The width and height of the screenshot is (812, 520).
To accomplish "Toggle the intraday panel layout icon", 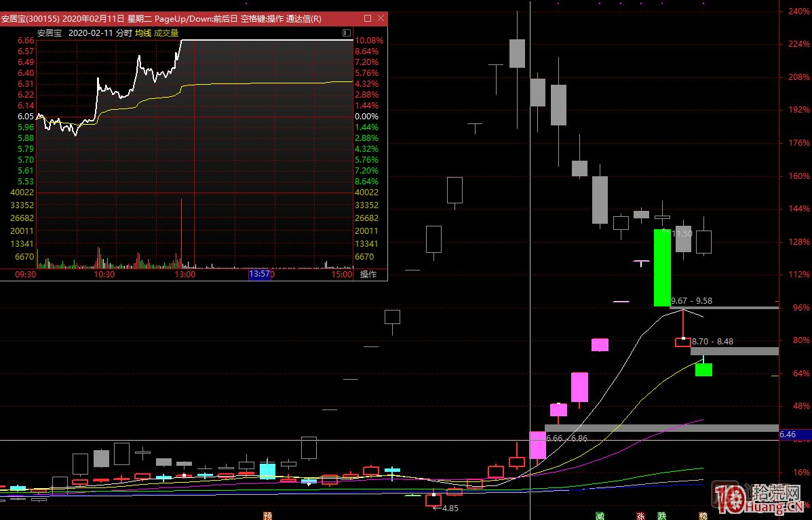I will [347, 33].
